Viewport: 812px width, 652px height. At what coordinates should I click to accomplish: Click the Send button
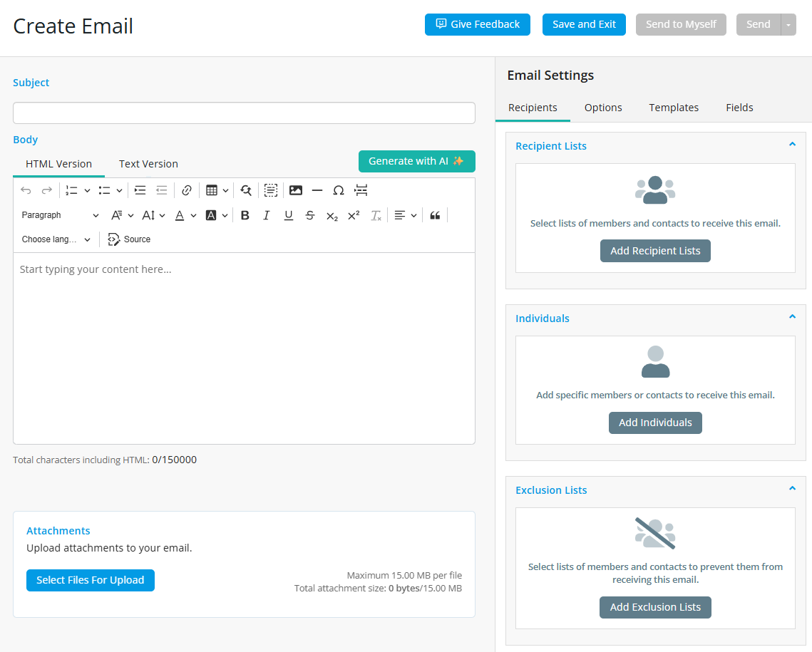click(758, 25)
